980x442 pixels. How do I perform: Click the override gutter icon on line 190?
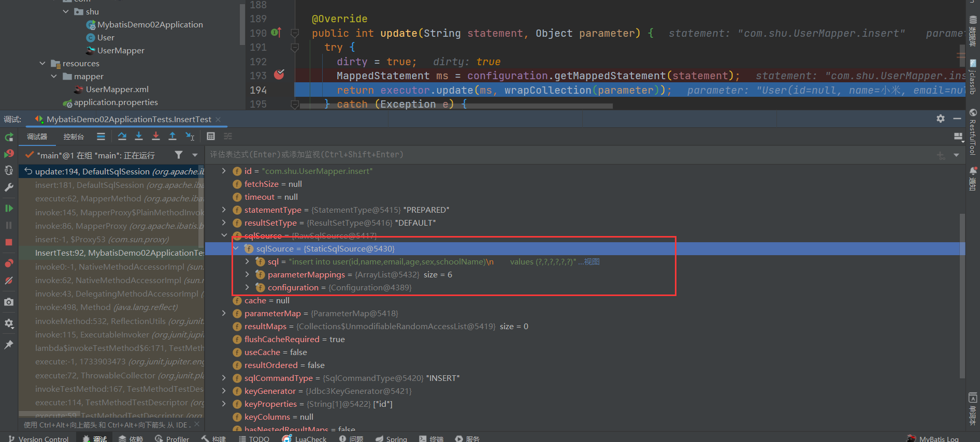coord(276,32)
